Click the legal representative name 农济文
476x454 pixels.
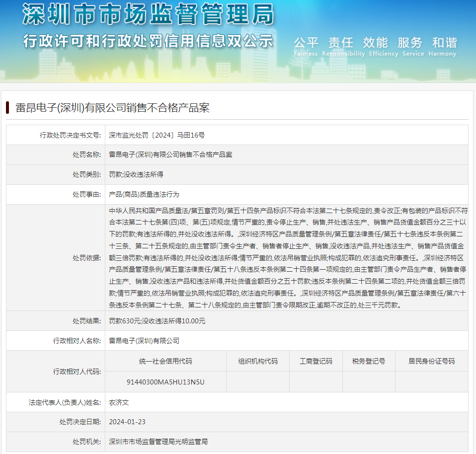point(119,402)
